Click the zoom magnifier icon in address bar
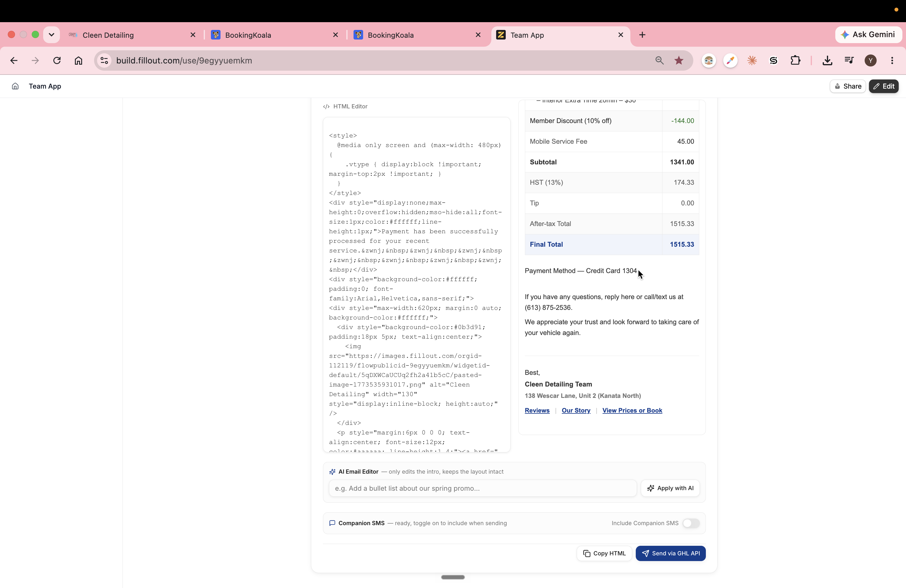Screen dimensions: 906x588 pos(659,60)
